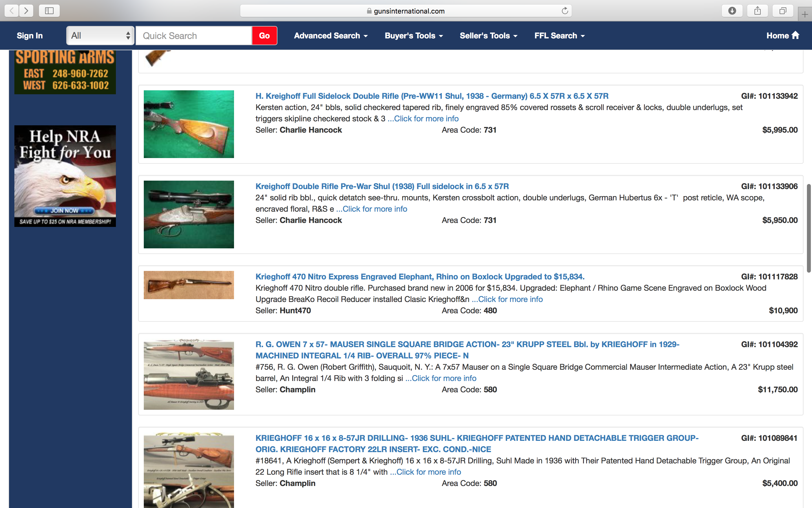Open KRIEGHOFF 16 x 16 Drilling listing title
The image size is (812, 508).
[477, 443]
